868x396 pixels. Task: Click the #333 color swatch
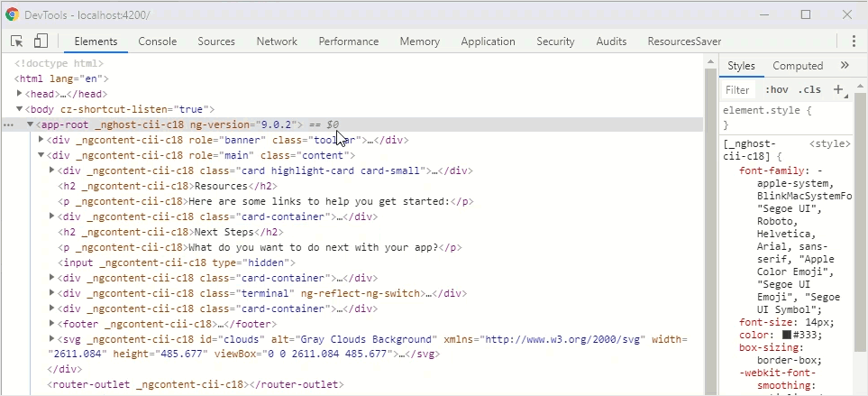point(788,335)
